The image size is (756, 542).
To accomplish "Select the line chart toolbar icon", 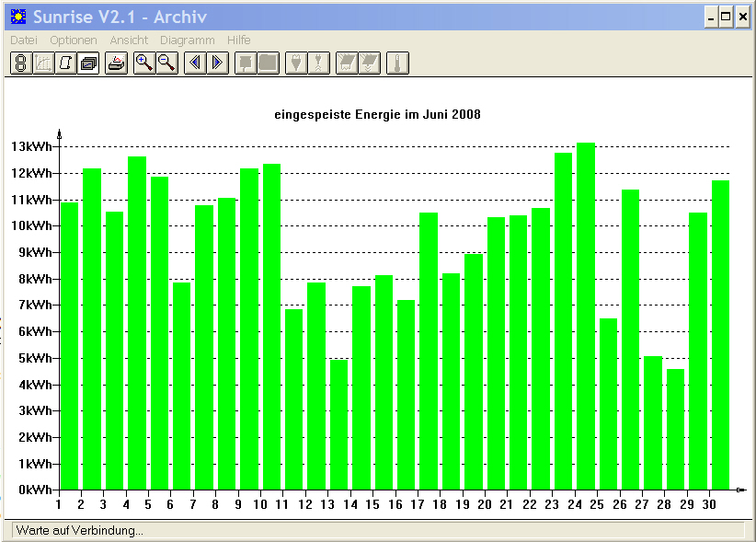I will click(43, 63).
